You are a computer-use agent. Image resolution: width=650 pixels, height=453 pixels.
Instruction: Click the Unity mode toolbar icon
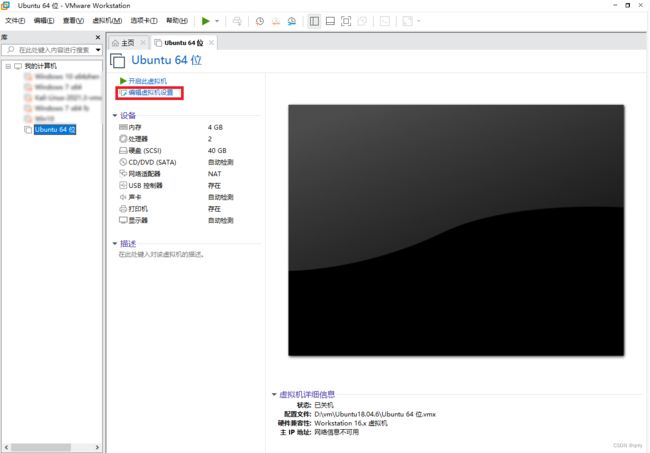[x=362, y=21]
